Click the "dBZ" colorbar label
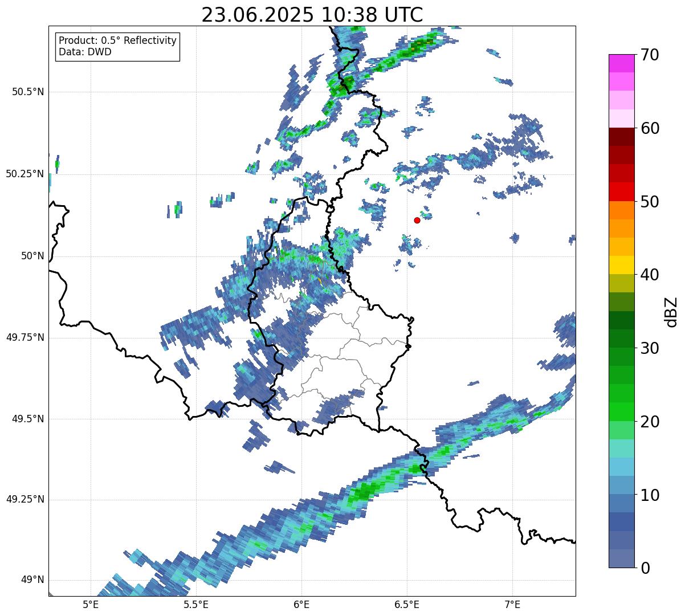This screenshot has height=616, width=685. (x=671, y=312)
